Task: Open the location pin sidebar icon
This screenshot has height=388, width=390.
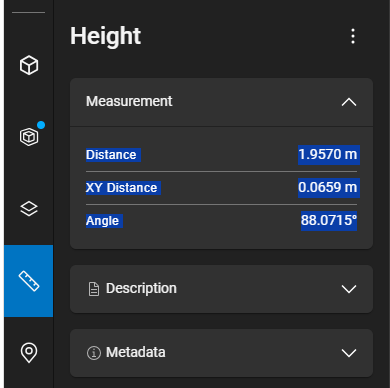Action: pos(29,352)
